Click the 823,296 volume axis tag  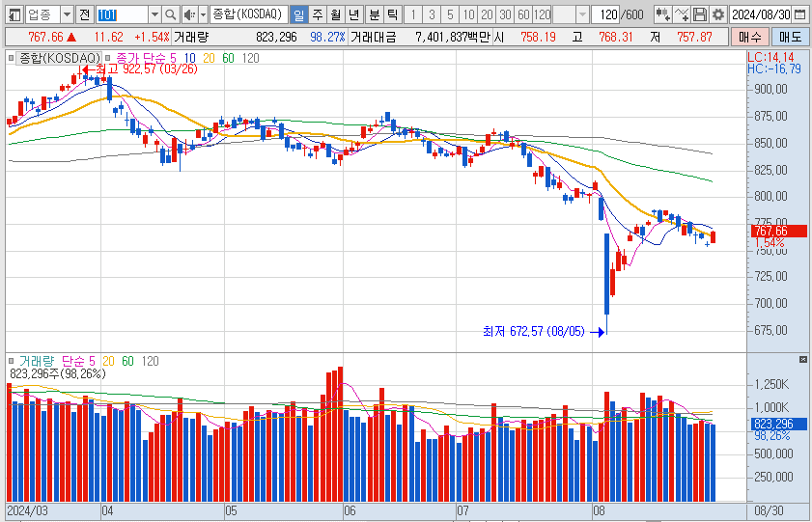tap(779, 425)
